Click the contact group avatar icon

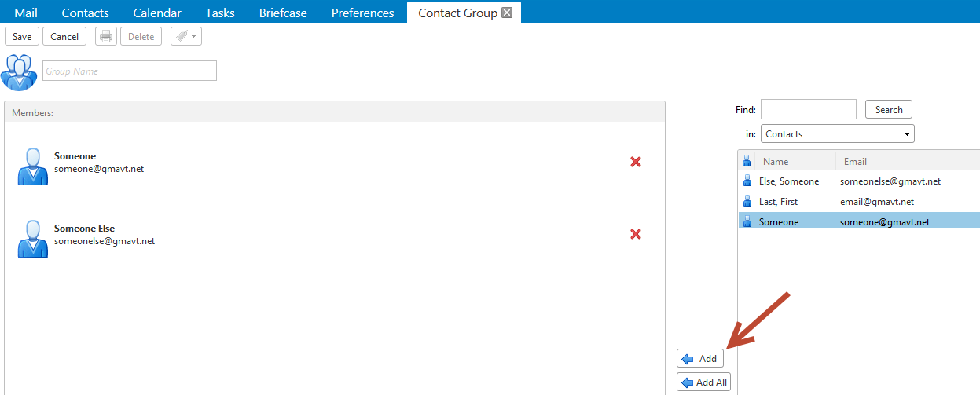tap(19, 71)
